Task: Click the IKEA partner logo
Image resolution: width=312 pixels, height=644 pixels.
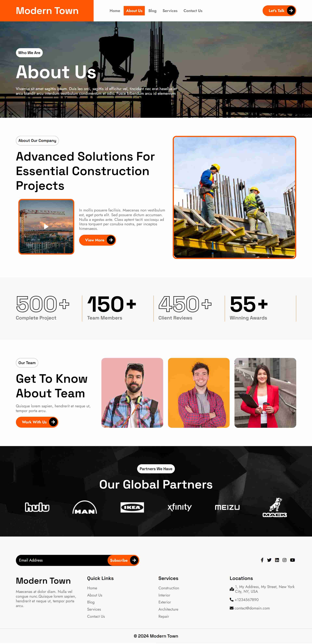Action: point(132,507)
